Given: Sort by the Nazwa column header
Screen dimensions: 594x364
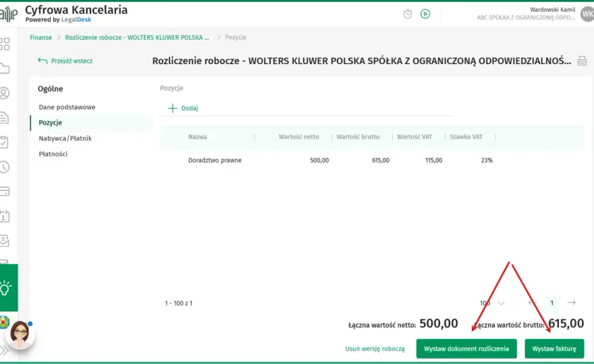Looking at the screenshot, I should pyautogui.click(x=198, y=137).
